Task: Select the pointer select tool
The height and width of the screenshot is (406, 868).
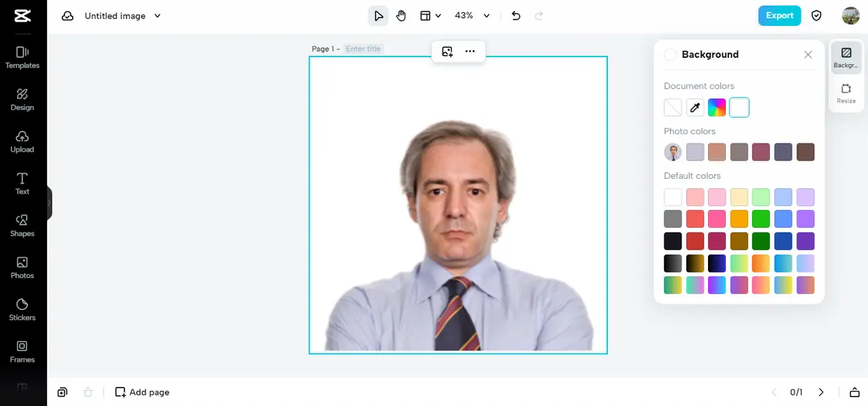Action: 379,16
